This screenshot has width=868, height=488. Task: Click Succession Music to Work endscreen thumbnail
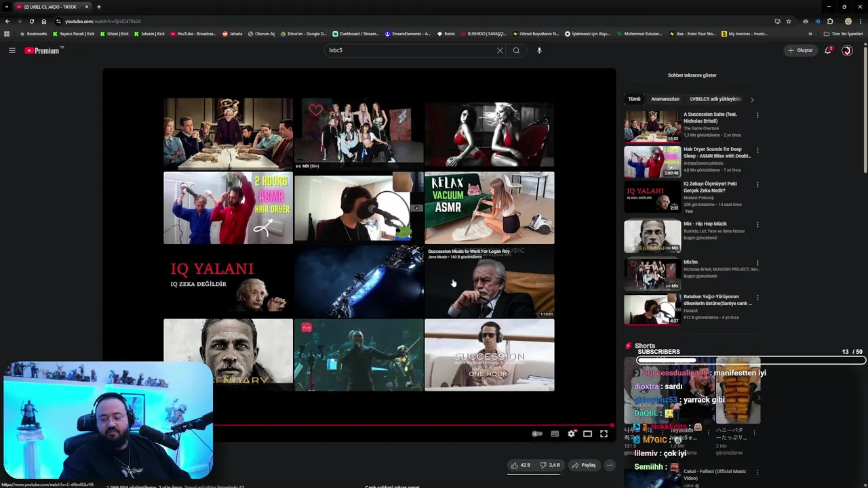click(x=489, y=282)
